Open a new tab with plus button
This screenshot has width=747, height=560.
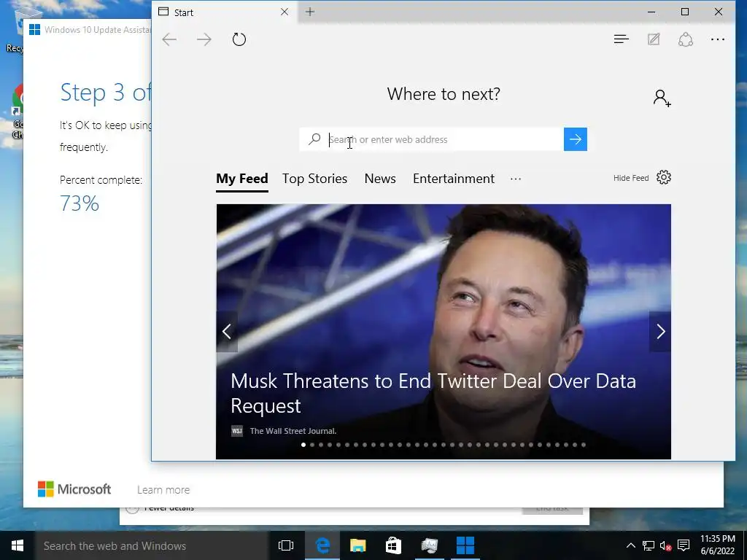click(x=310, y=12)
